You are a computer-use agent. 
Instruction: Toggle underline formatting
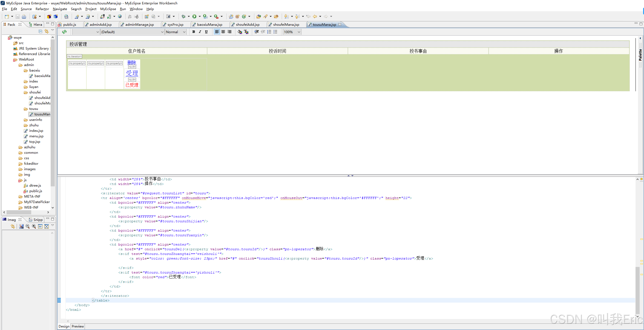pyautogui.click(x=206, y=32)
